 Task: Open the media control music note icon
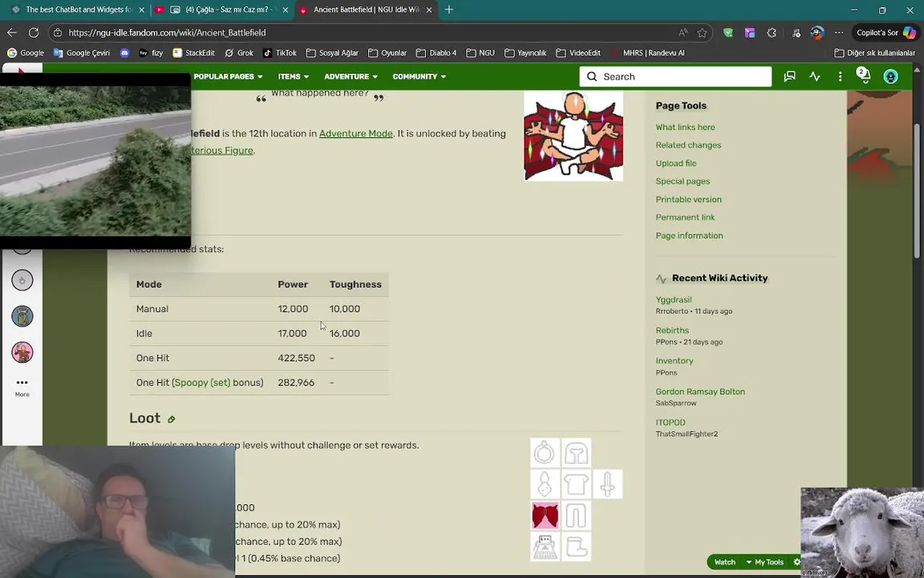[796, 33]
